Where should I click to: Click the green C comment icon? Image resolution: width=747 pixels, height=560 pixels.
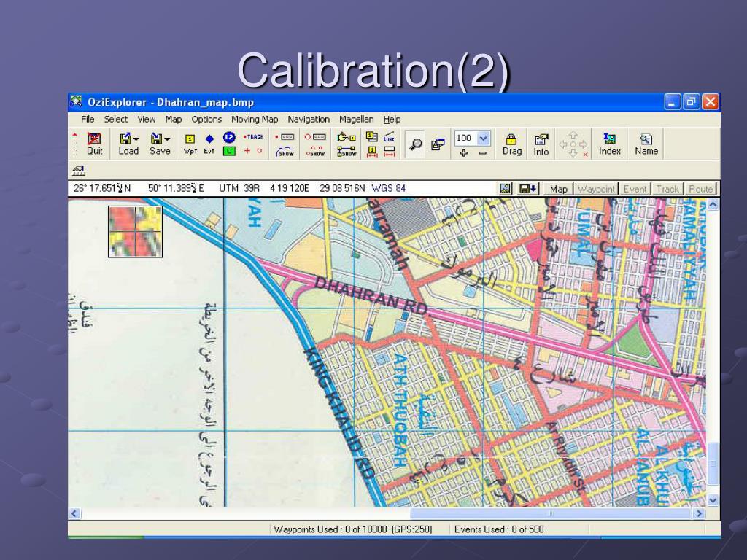coord(229,151)
